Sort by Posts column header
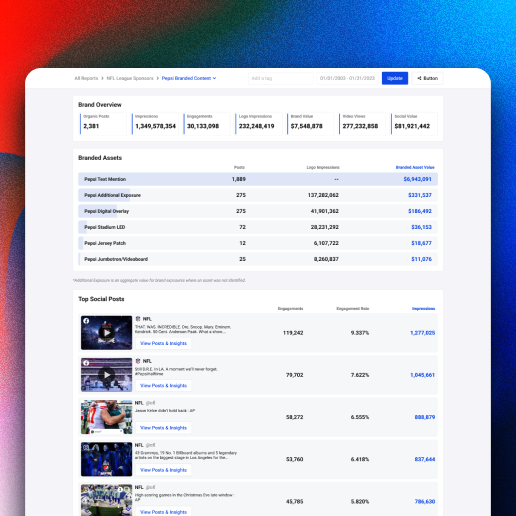 pyautogui.click(x=239, y=167)
